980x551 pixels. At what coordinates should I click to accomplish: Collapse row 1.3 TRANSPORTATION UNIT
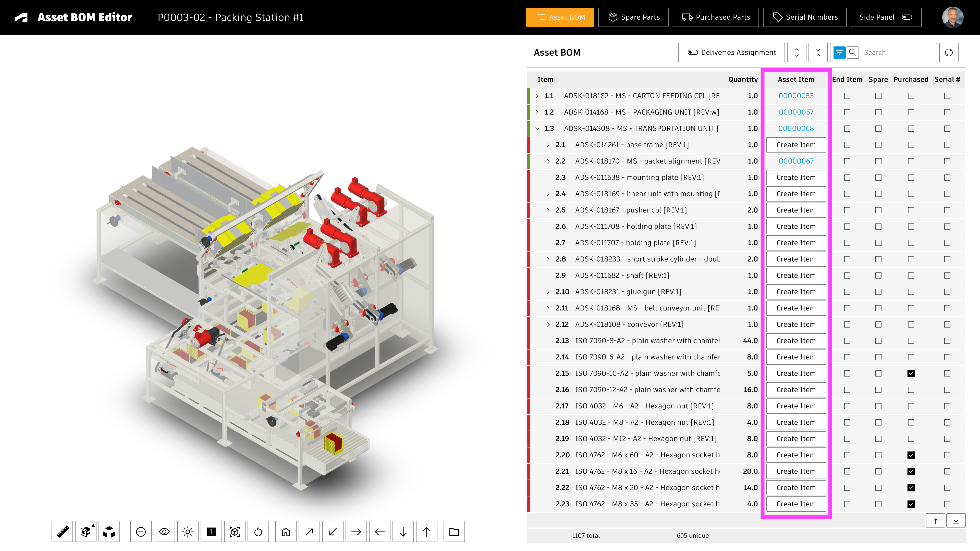[537, 129]
